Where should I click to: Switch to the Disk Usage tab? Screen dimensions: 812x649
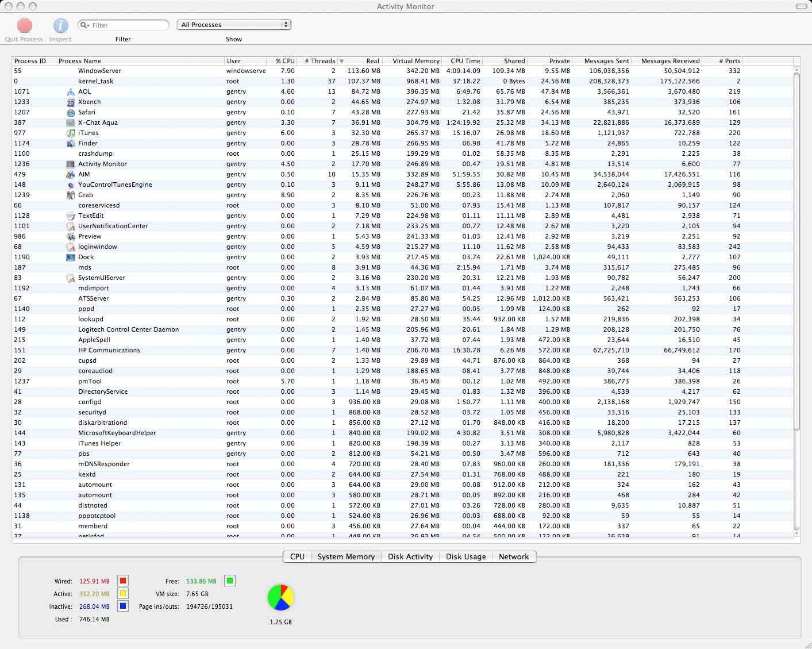click(466, 556)
